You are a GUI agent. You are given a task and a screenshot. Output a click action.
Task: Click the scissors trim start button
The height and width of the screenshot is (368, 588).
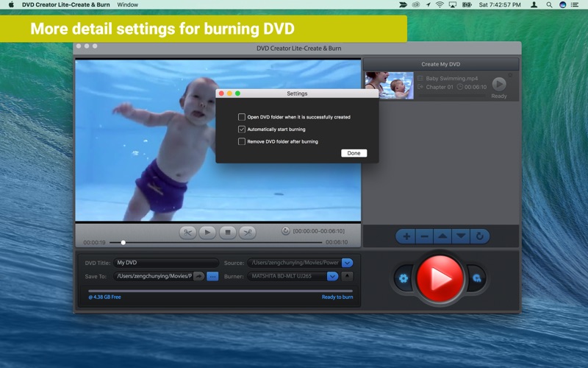(188, 233)
